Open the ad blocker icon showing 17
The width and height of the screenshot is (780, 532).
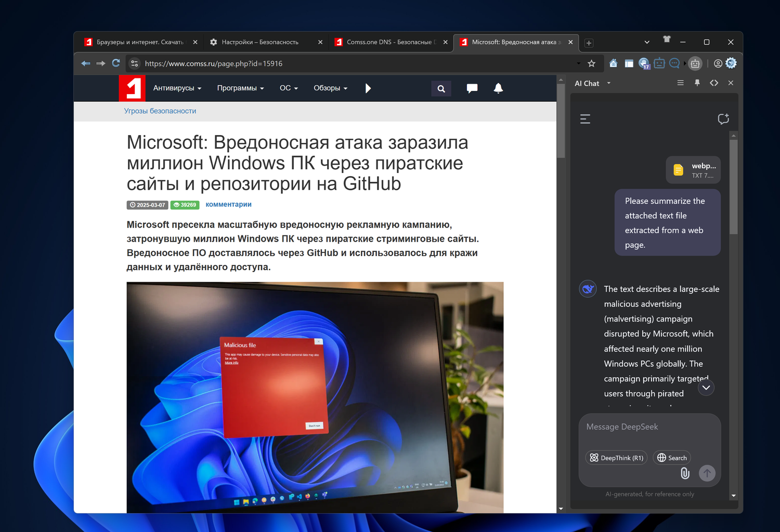644,63
